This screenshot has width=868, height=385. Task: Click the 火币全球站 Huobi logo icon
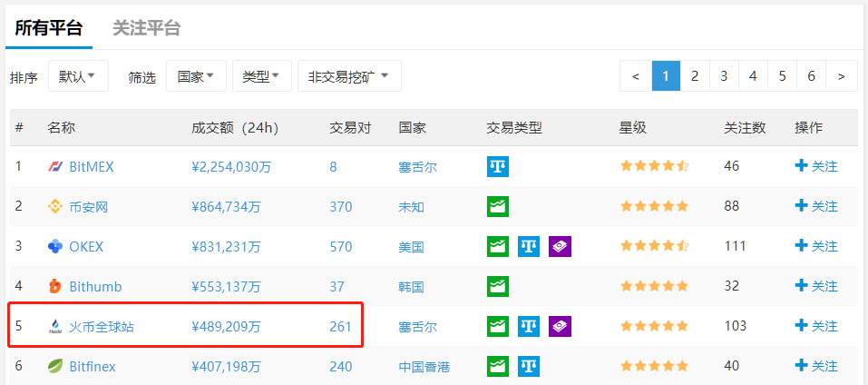click(55, 326)
